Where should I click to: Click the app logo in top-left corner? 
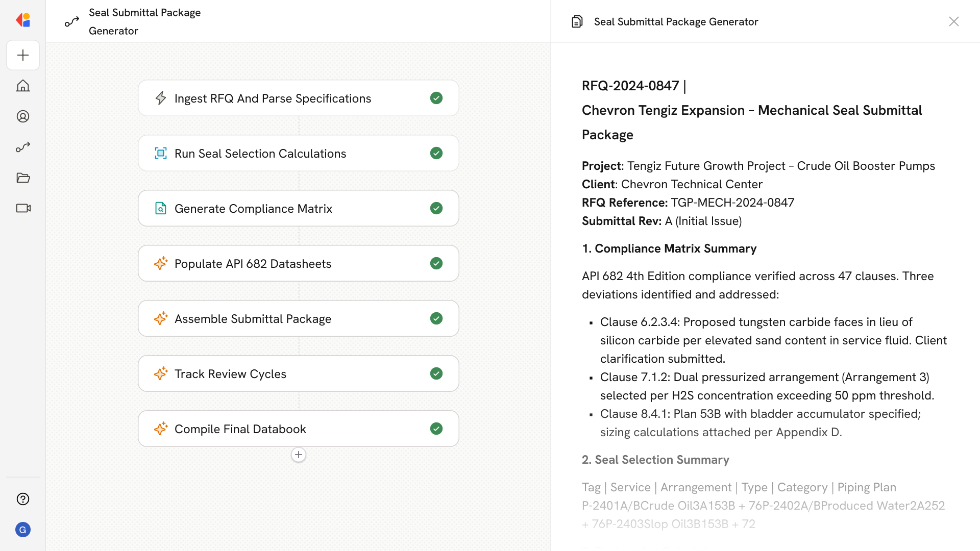coord(23,20)
